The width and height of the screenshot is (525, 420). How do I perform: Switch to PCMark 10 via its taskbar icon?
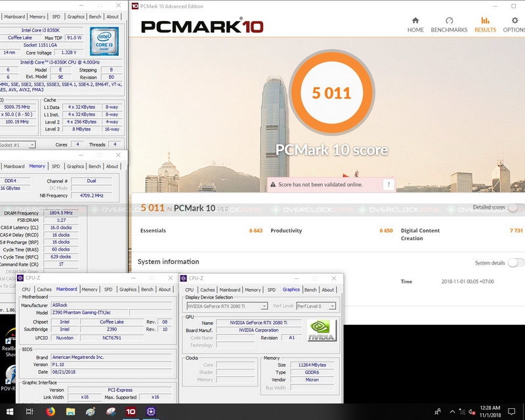pos(131,411)
